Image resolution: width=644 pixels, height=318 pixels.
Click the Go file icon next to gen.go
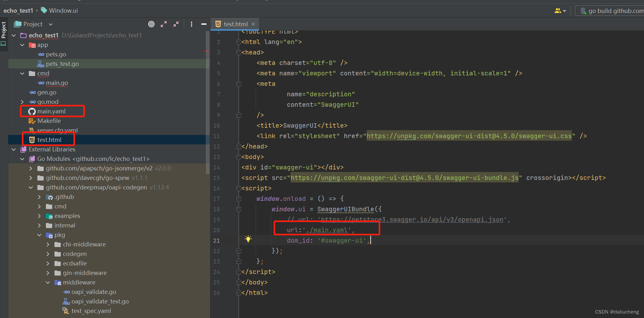pyautogui.click(x=32, y=92)
